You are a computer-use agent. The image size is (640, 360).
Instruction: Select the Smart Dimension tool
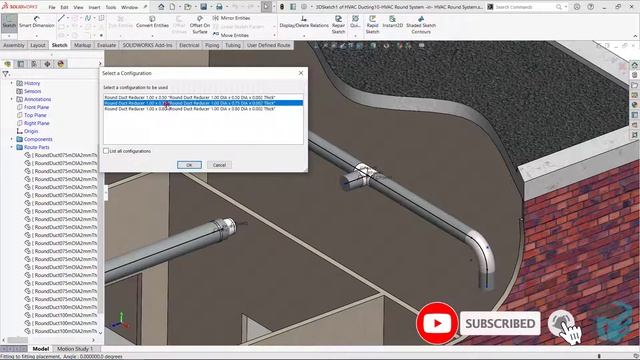click(x=37, y=22)
